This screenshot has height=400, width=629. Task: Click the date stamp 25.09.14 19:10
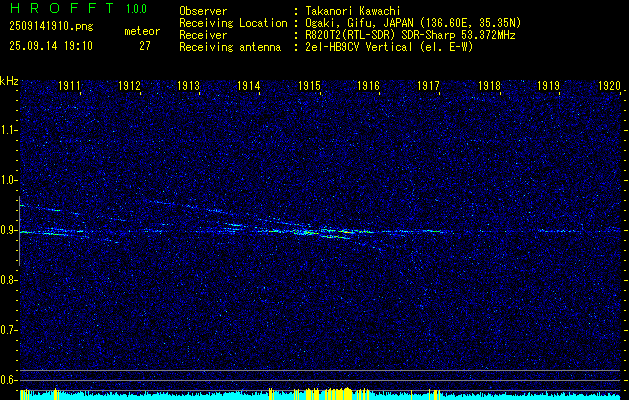[51, 46]
